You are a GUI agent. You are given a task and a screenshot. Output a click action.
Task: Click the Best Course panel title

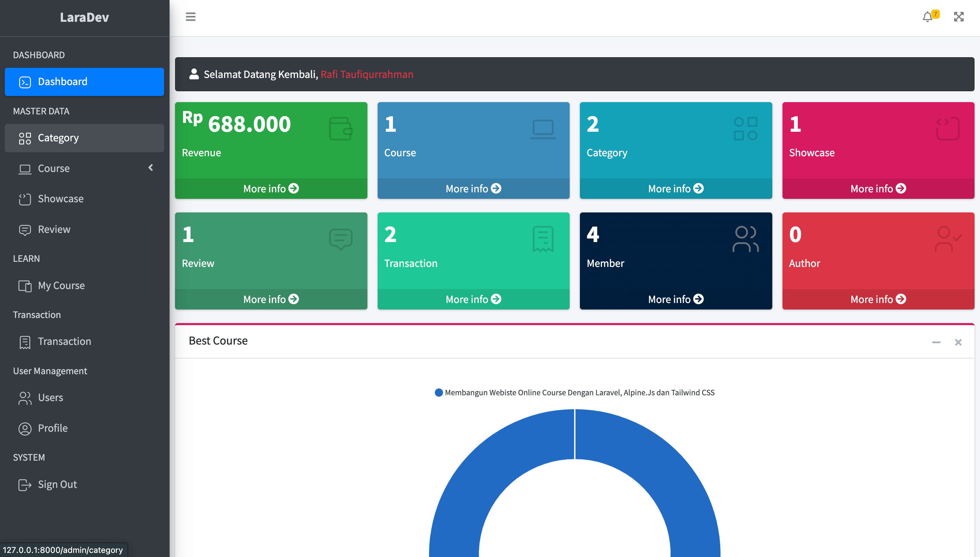(x=218, y=341)
